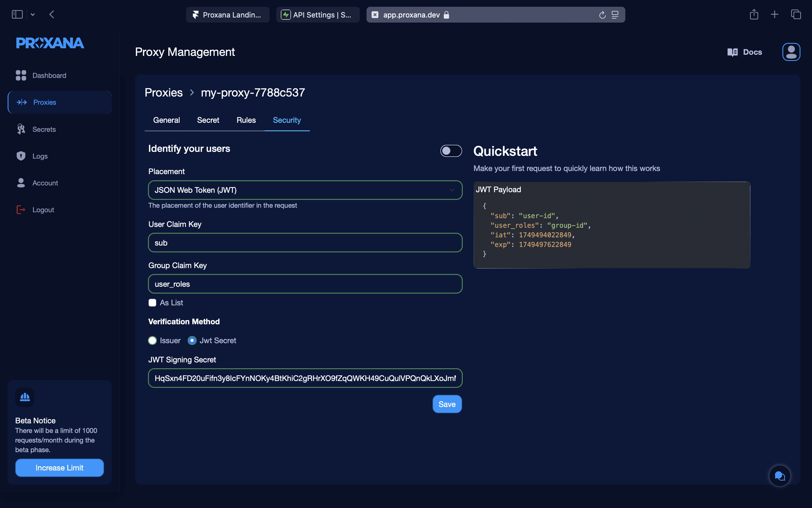Switch to Proxana Landing browser tab
This screenshot has width=812, height=508.
[228, 15]
